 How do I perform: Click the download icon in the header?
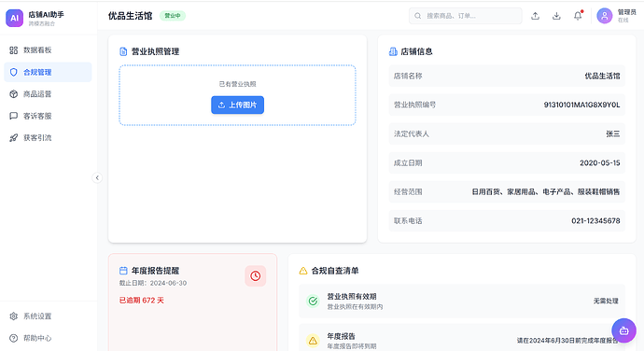click(x=556, y=16)
